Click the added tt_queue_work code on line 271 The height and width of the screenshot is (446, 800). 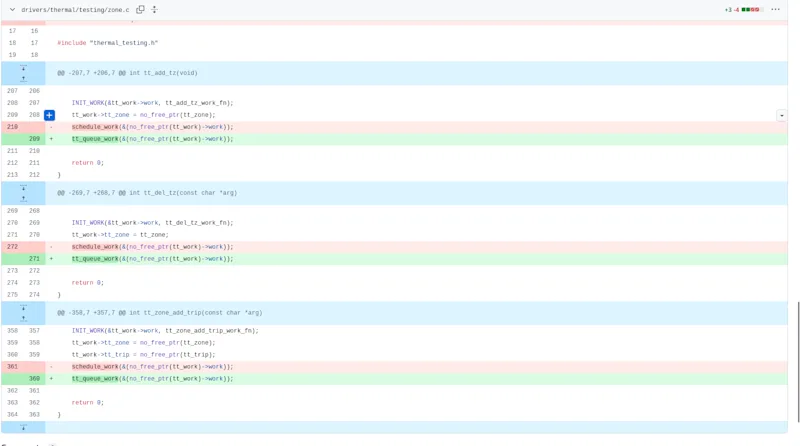(x=153, y=259)
